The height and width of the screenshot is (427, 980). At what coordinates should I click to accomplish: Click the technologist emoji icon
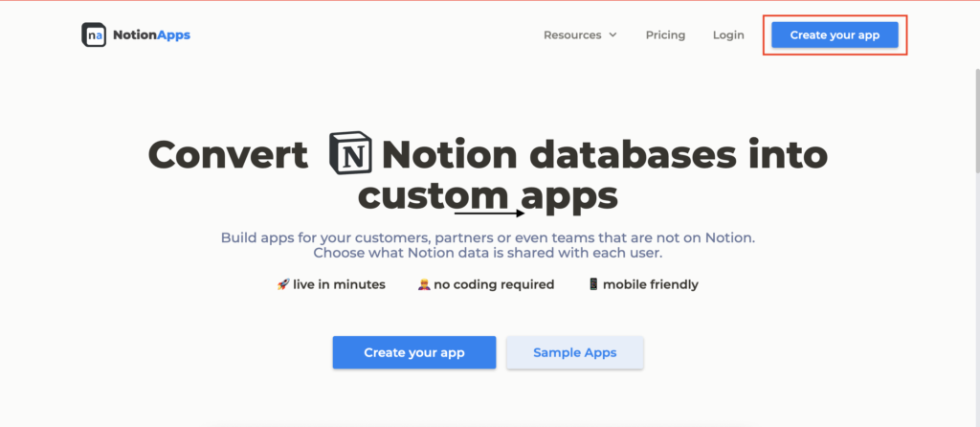[x=423, y=284]
